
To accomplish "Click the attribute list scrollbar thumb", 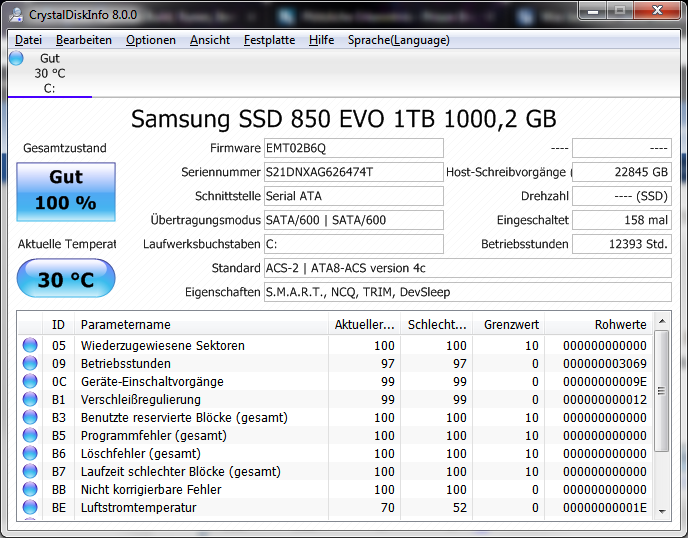I will [662, 391].
